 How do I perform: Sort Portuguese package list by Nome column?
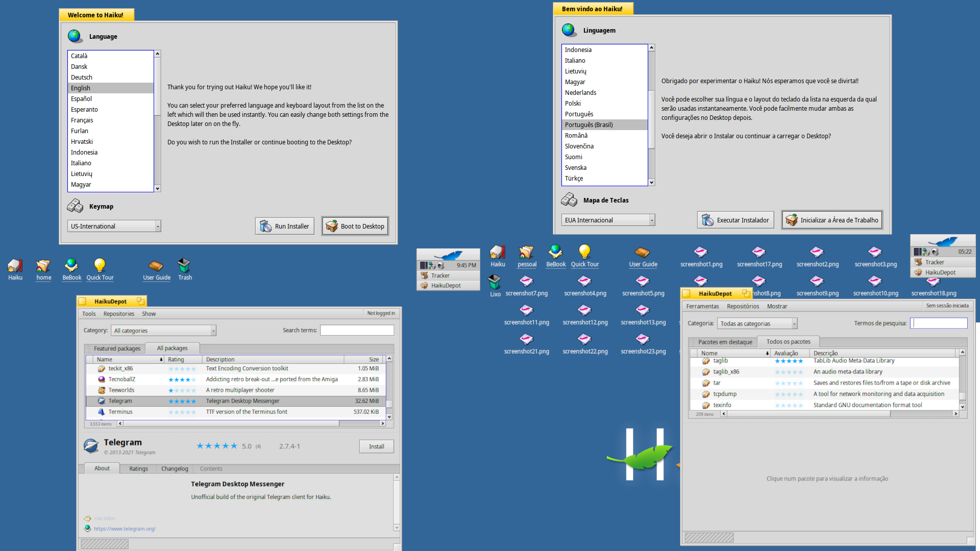pyautogui.click(x=709, y=353)
